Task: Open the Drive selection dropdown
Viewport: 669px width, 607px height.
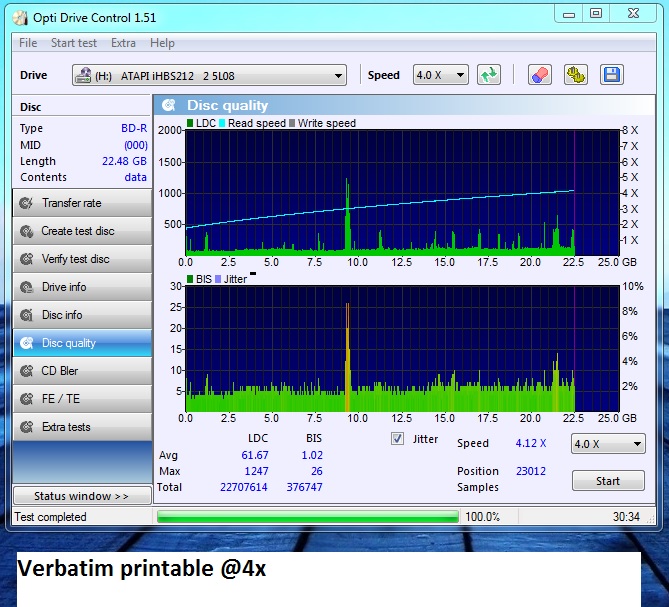Action: tap(209, 76)
